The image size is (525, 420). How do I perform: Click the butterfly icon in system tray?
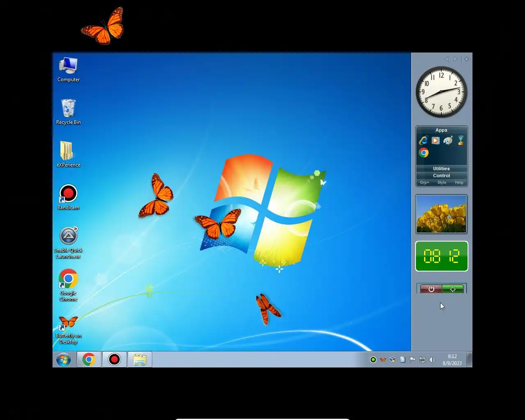383,360
